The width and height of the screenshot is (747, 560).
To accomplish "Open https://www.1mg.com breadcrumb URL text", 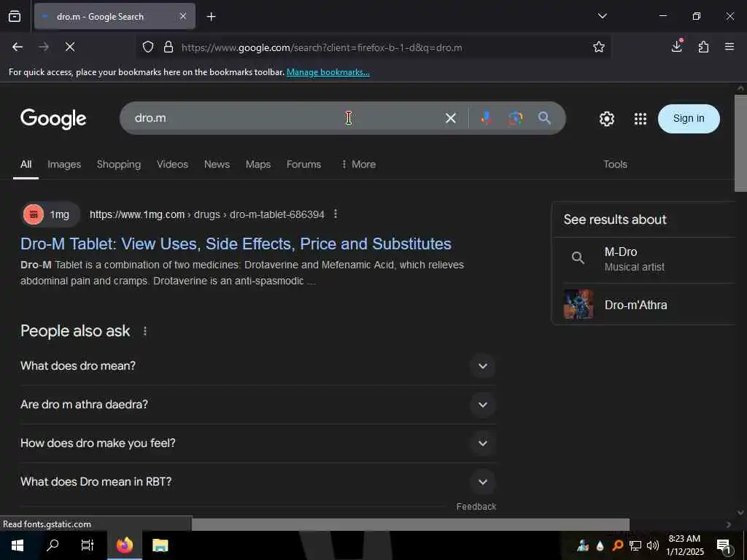I will [137, 215].
